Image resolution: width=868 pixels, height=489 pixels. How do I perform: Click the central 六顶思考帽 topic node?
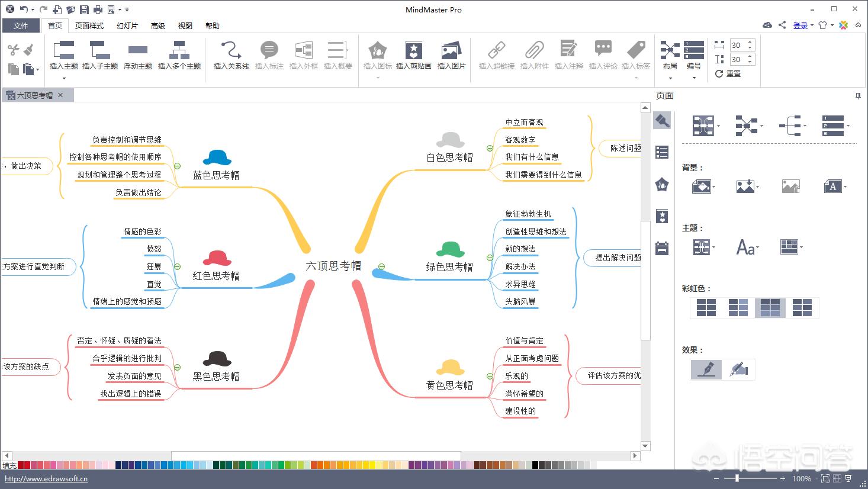coord(333,266)
